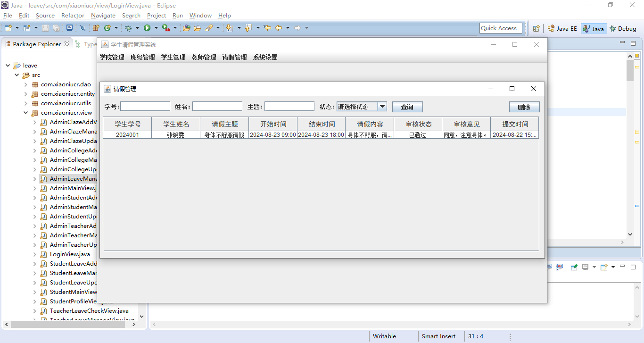Pin the Console view
The image size is (644, 343).
click(x=574, y=267)
